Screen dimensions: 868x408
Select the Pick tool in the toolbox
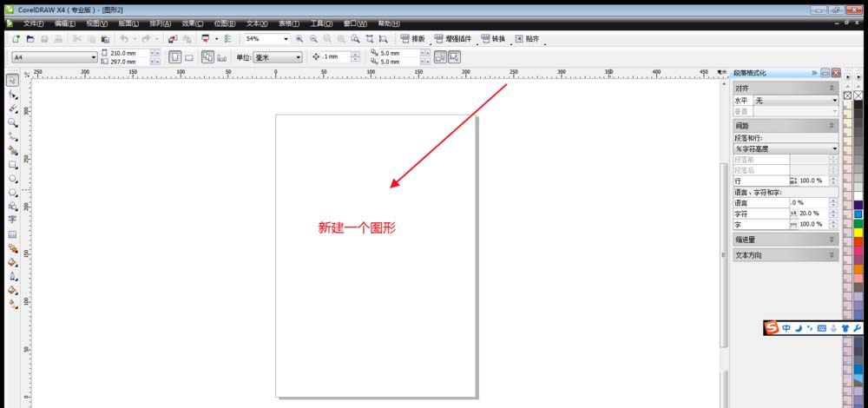pyautogui.click(x=13, y=81)
